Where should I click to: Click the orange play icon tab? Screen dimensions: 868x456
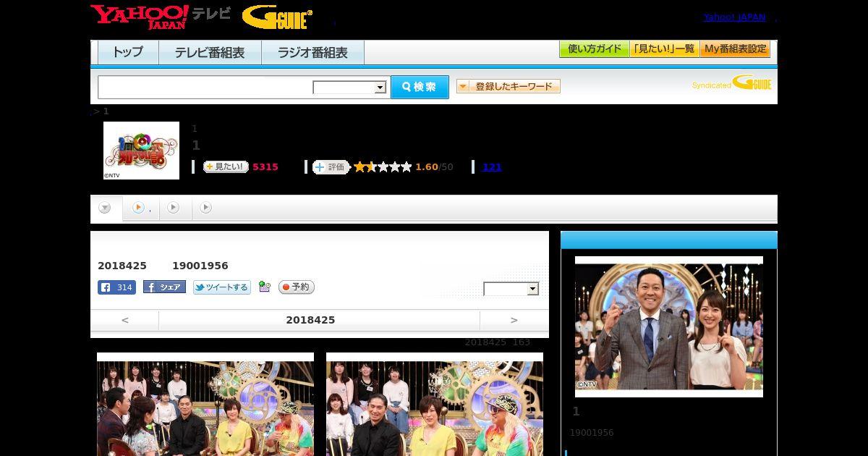point(138,208)
